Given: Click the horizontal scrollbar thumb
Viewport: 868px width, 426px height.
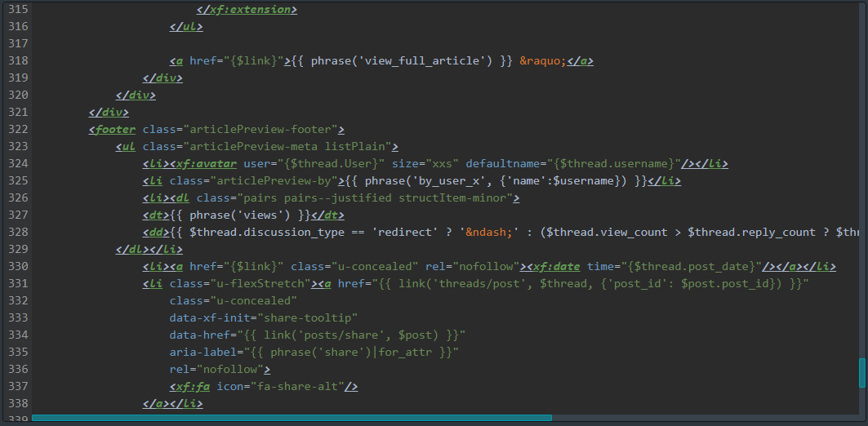Looking at the screenshot, I should (292, 418).
